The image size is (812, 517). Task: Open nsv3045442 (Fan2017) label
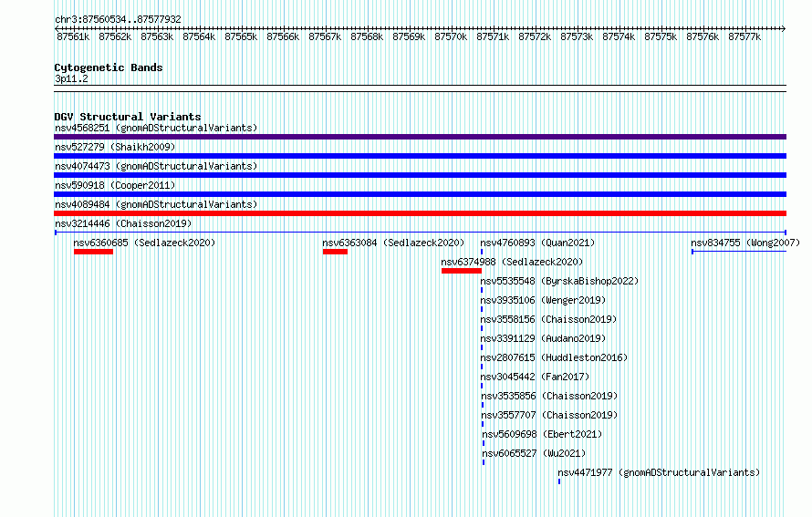pyautogui.click(x=535, y=377)
